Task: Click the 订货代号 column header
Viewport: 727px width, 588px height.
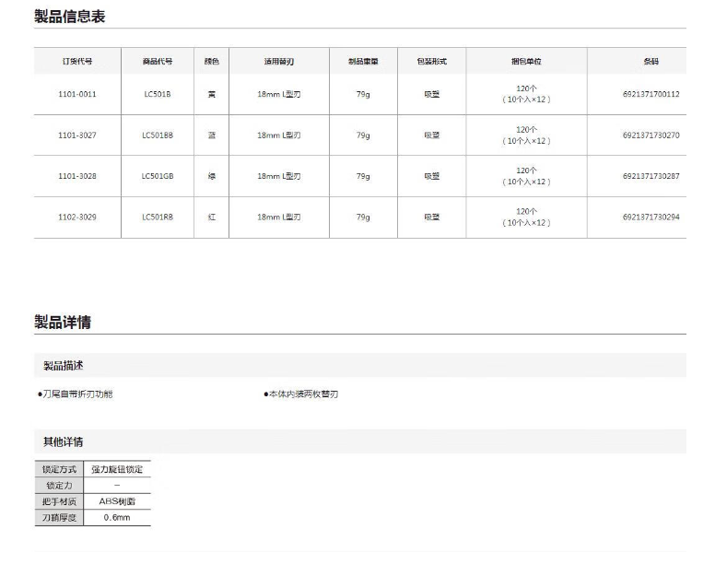Action: (x=77, y=61)
